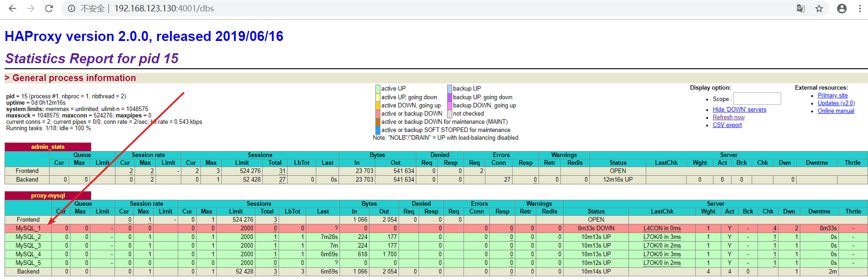Select the MySQL_4 server row name
Image resolution: width=868 pixels, height=279 pixels.
click(28, 254)
